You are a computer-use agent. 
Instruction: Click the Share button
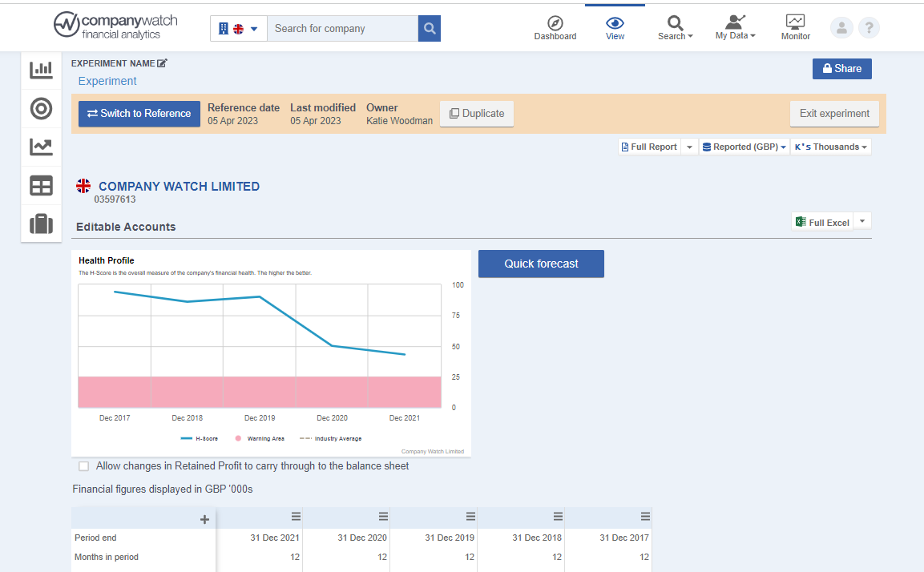842,68
